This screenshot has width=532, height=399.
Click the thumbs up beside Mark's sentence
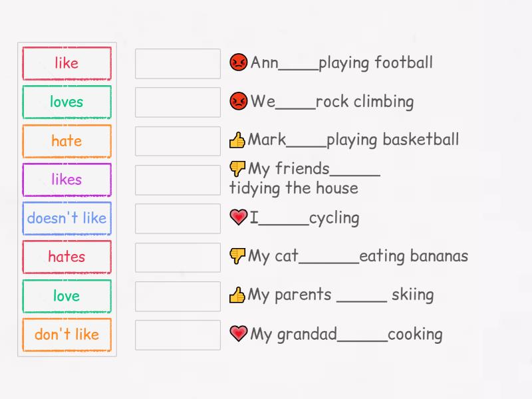click(239, 140)
